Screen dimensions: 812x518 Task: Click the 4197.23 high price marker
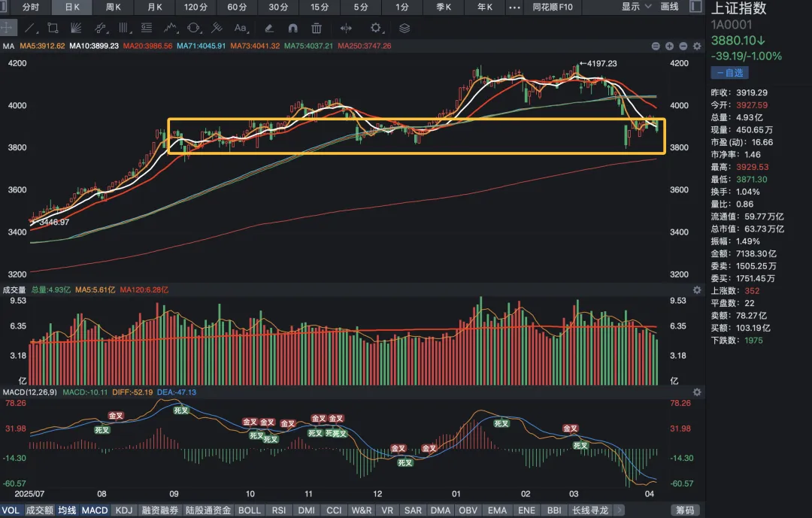coord(598,63)
